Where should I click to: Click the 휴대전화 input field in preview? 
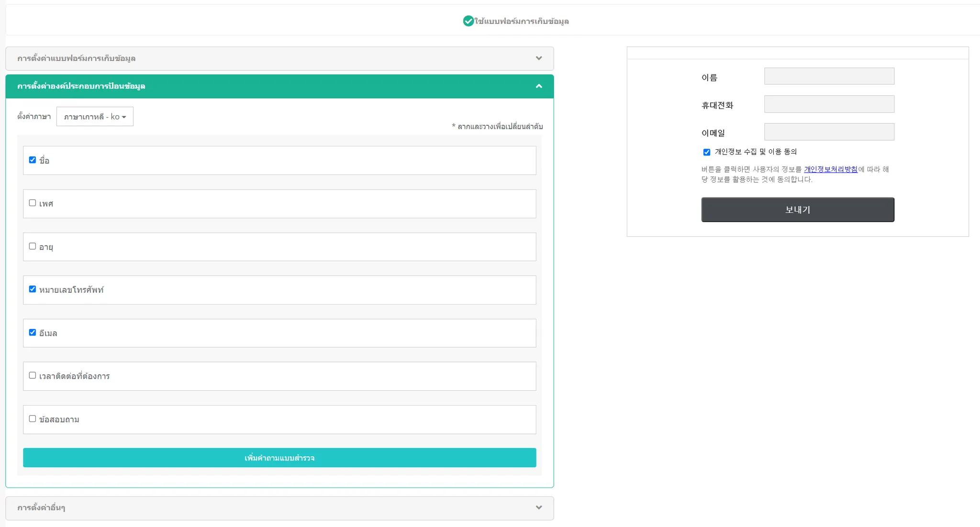(829, 104)
